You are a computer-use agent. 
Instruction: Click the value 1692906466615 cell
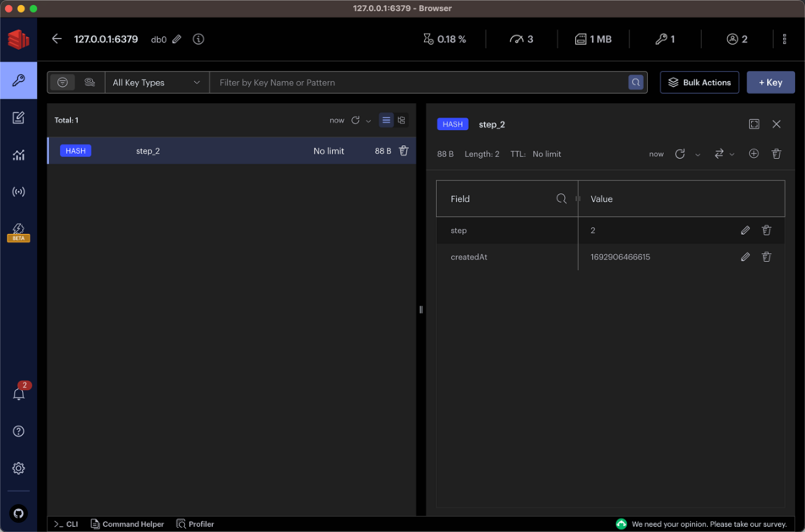[620, 257]
